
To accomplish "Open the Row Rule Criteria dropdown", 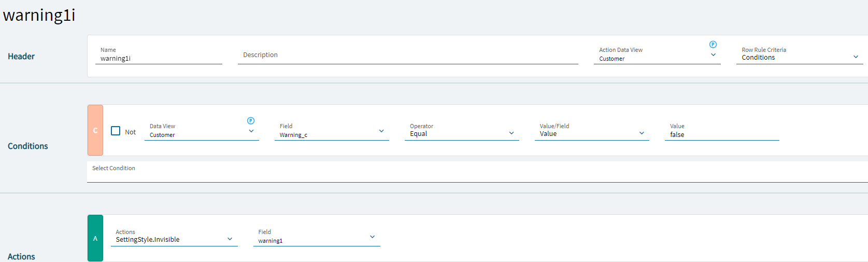I will 856,57.
